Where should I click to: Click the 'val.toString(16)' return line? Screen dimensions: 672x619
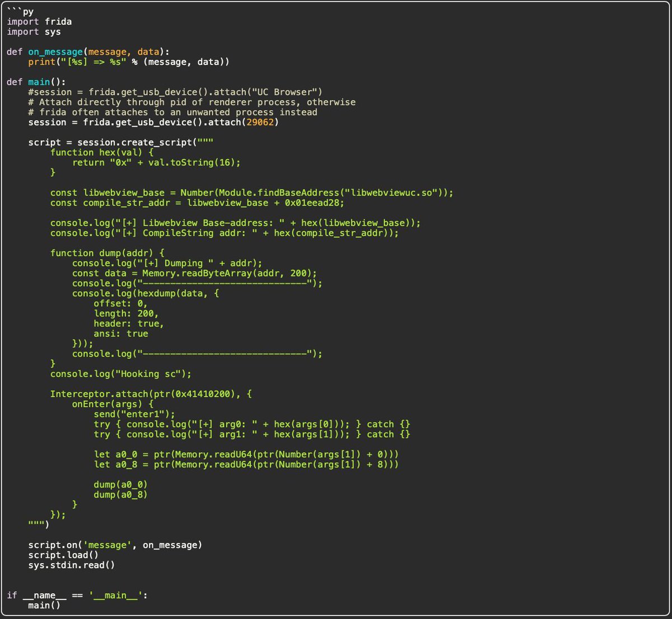[x=156, y=162]
